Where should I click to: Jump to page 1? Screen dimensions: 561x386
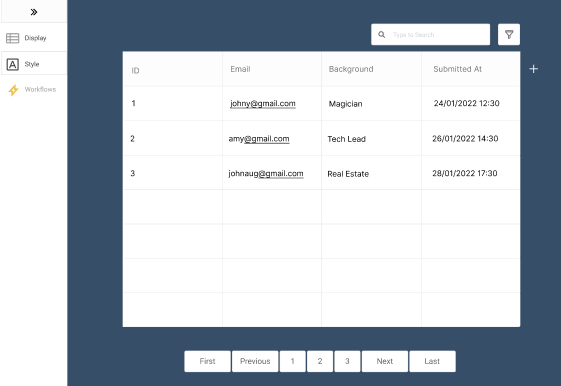coord(293,361)
